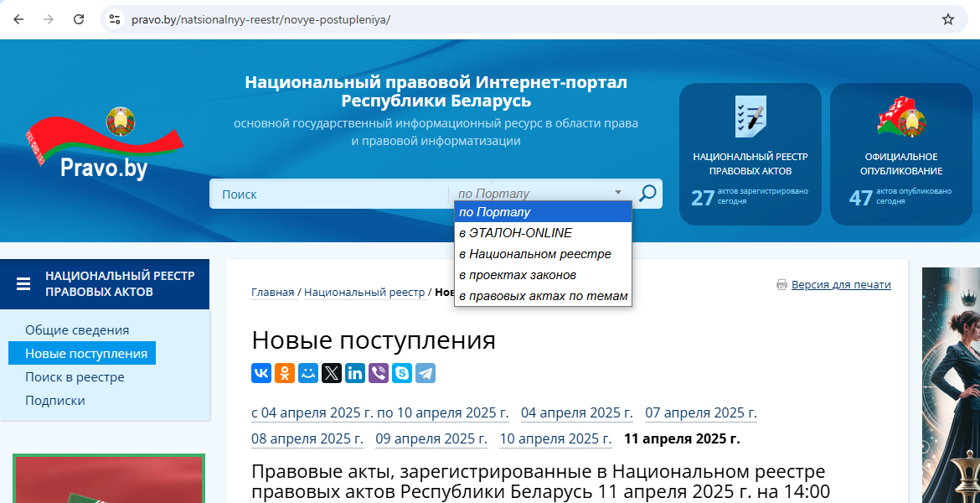This screenshot has height=503, width=980.
Task: Open 'Общие сведения' sidebar item
Action: pyautogui.click(x=77, y=330)
